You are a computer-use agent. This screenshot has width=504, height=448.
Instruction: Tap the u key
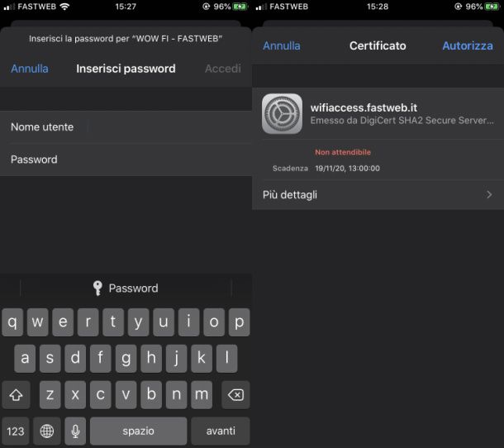164,322
